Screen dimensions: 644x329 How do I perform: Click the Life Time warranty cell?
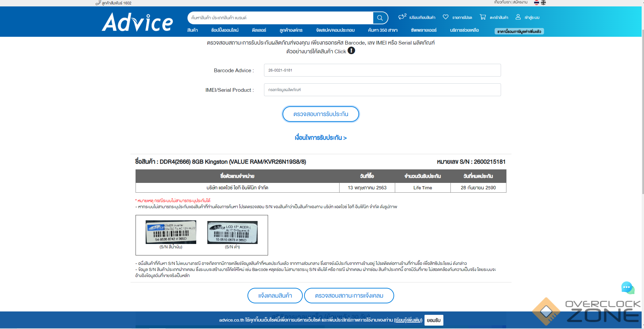[423, 188]
